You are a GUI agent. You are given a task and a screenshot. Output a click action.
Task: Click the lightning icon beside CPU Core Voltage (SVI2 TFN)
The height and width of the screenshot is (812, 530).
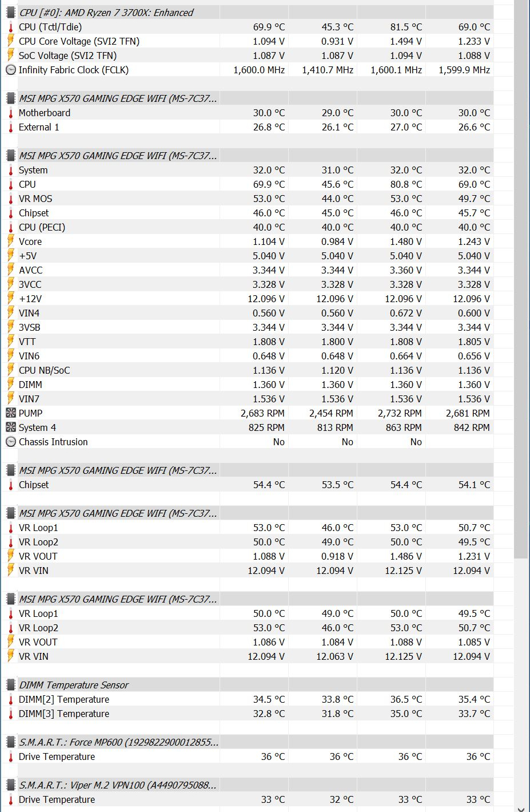[10, 41]
